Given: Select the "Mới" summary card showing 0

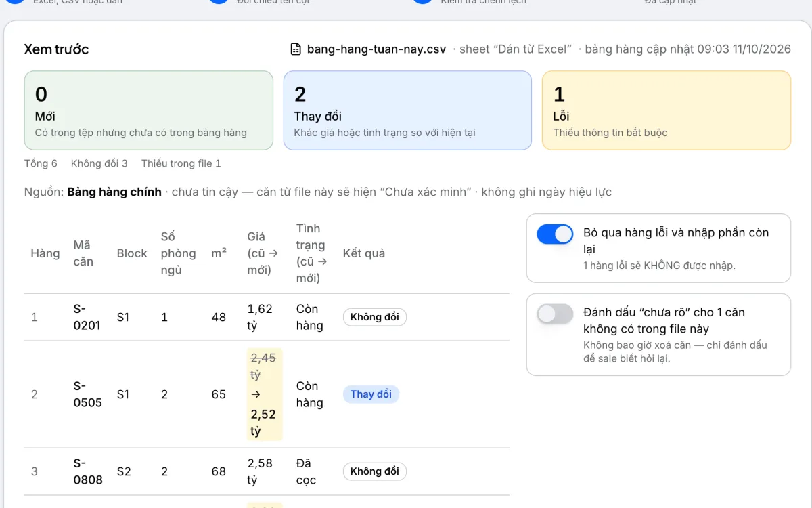Looking at the screenshot, I should pos(149,110).
